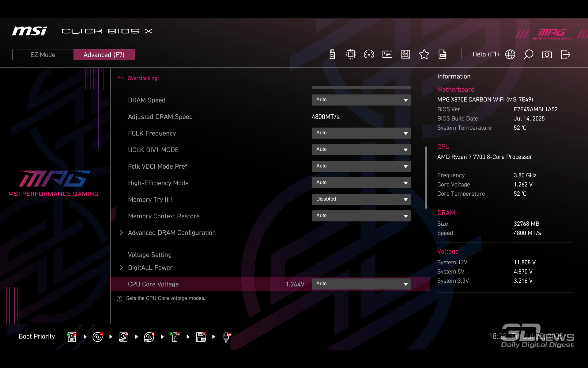Image resolution: width=588 pixels, height=368 pixels.
Task: Click the System 12V 11.808 V reading
Action: point(525,263)
